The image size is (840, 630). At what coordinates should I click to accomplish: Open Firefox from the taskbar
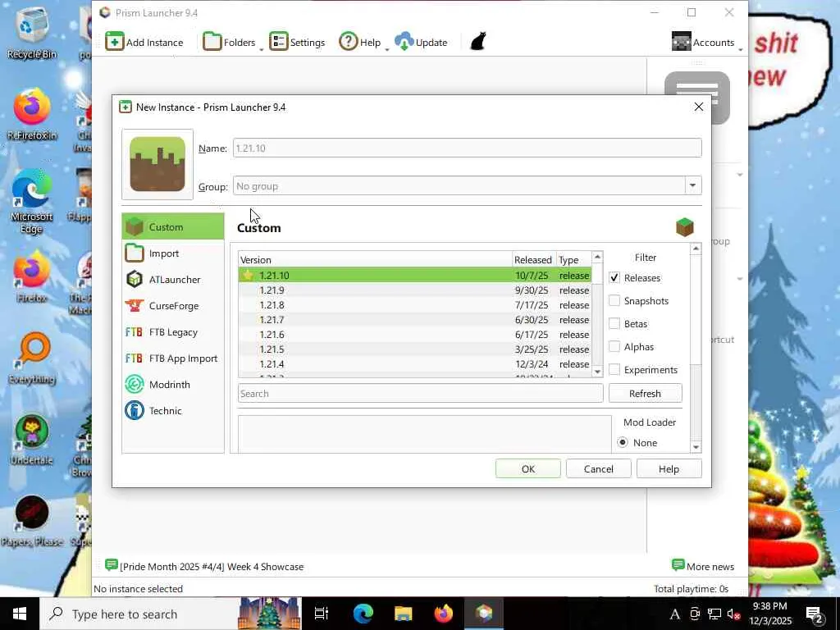click(444, 614)
